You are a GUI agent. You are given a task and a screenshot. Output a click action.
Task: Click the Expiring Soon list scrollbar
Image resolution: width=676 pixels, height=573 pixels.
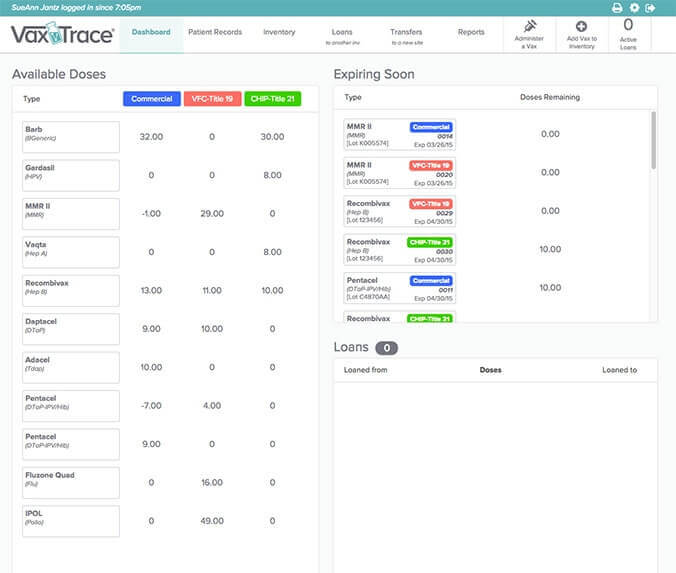(653, 140)
